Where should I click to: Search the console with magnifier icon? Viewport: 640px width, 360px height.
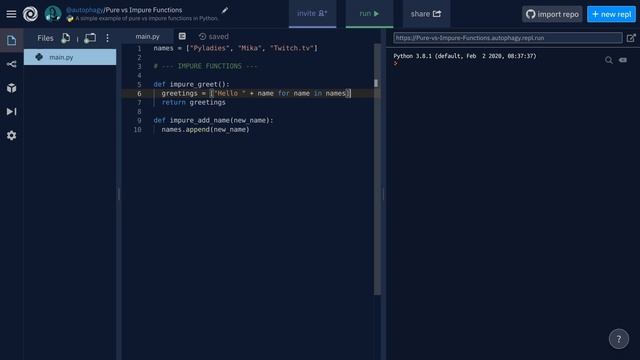[x=609, y=60]
